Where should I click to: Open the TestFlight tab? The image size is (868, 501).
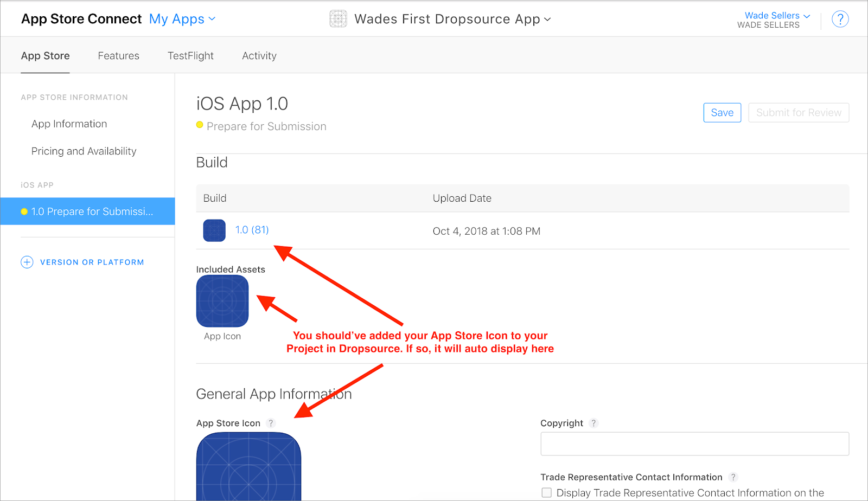190,56
